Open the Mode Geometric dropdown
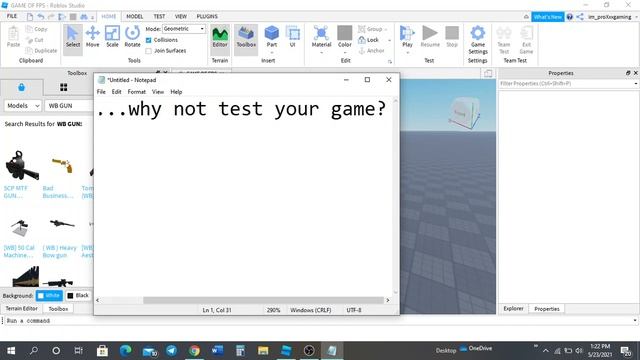Viewport: 640px width, 360px height. 184,29
